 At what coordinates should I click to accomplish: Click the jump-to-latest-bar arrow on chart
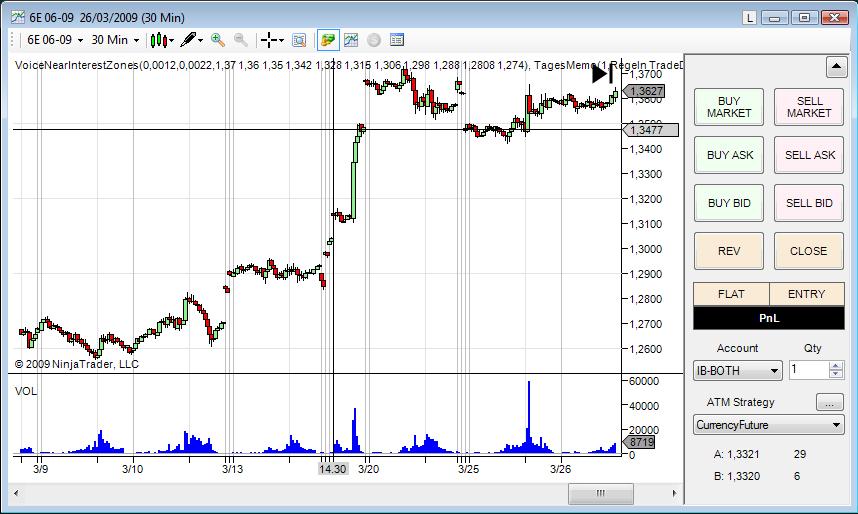[x=602, y=74]
